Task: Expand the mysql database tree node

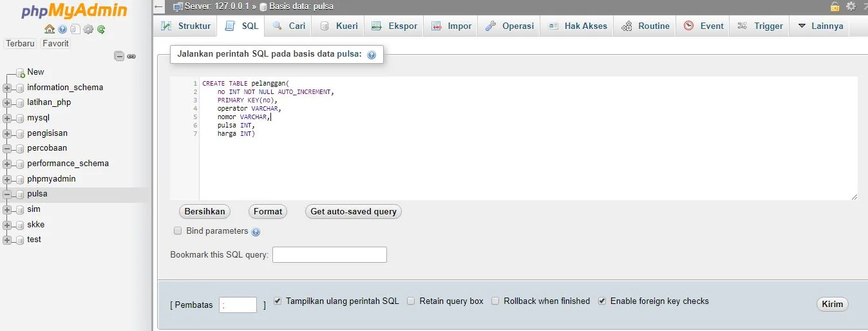Action: (x=7, y=118)
